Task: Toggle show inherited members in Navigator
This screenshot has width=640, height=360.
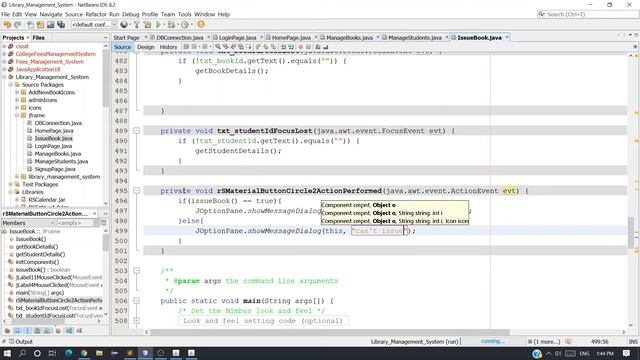Action: (7, 331)
